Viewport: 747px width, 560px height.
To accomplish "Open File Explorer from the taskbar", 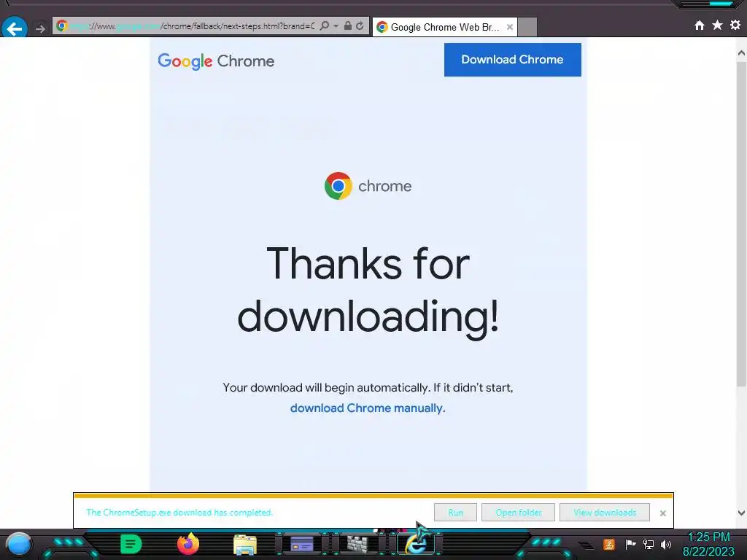I will 245,544.
